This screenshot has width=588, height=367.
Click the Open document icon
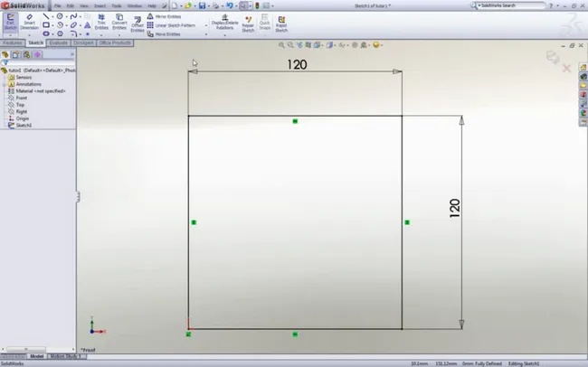(x=188, y=5)
